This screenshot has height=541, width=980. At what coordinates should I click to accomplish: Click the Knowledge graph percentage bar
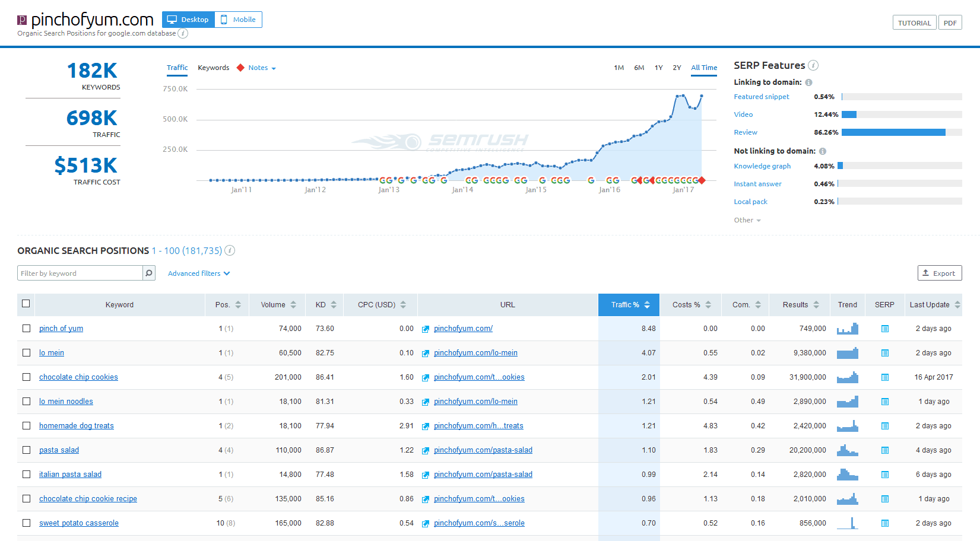tap(900, 166)
